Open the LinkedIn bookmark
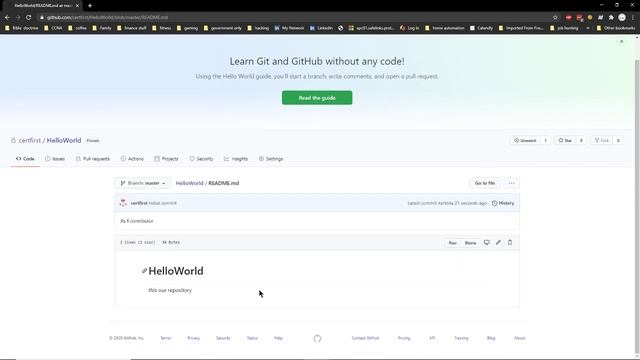This screenshot has height=360, width=640. [321, 28]
